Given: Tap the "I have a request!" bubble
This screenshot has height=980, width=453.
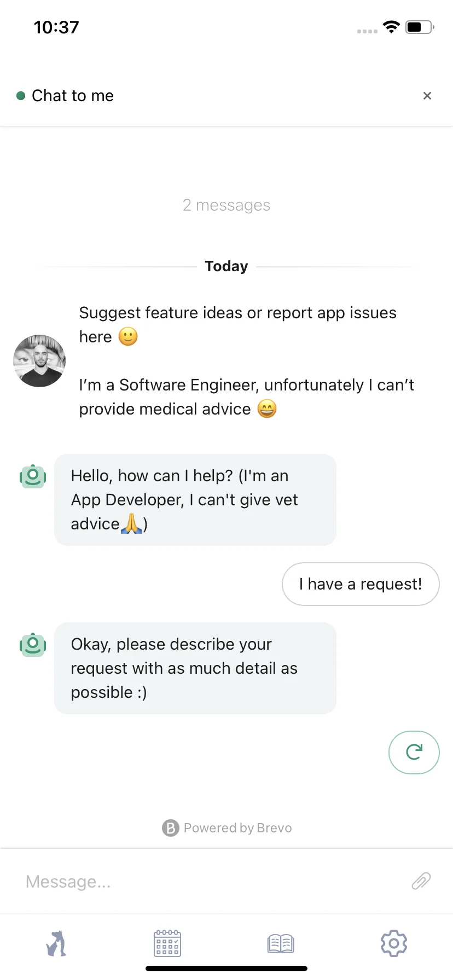Looking at the screenshot, I should click(361, 584).
